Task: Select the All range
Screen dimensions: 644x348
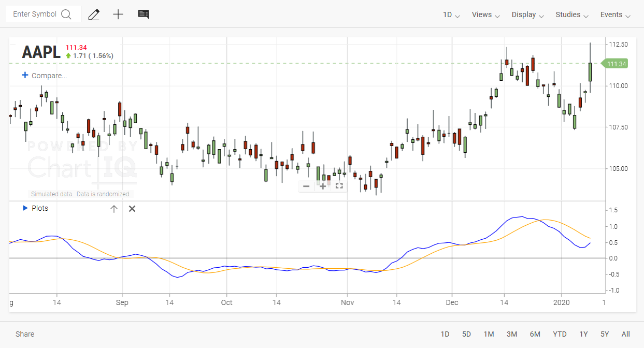Action: coord(626,334)
